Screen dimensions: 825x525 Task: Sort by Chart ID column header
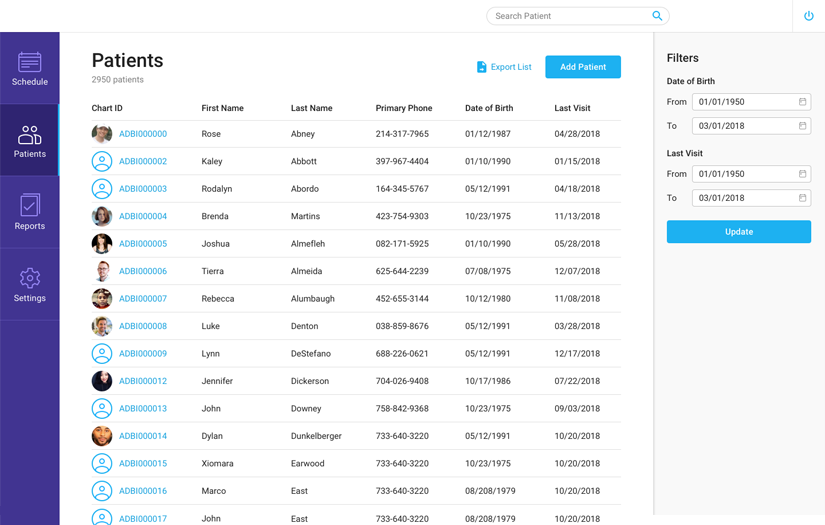[x=107, y=108]
